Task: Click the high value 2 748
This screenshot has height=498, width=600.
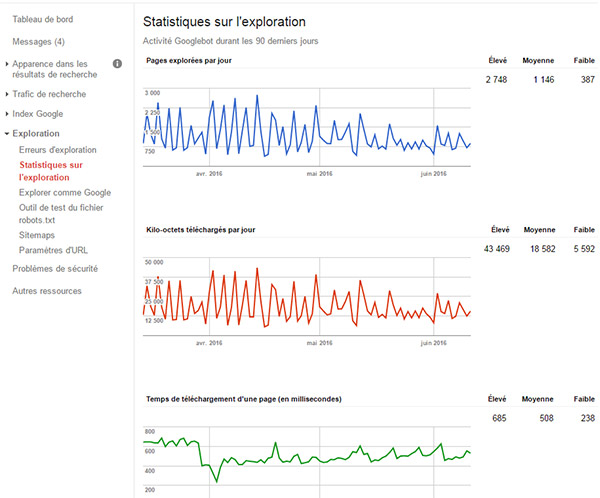Action: (x=496, y=80)
